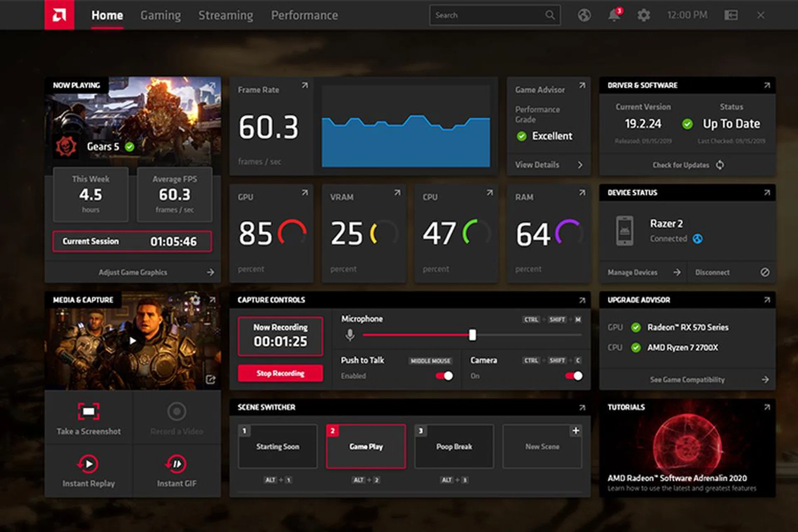This screenshot has width=798, height=532.
Task: Add a New Scene with plus icon
Action: coord(576,431)
